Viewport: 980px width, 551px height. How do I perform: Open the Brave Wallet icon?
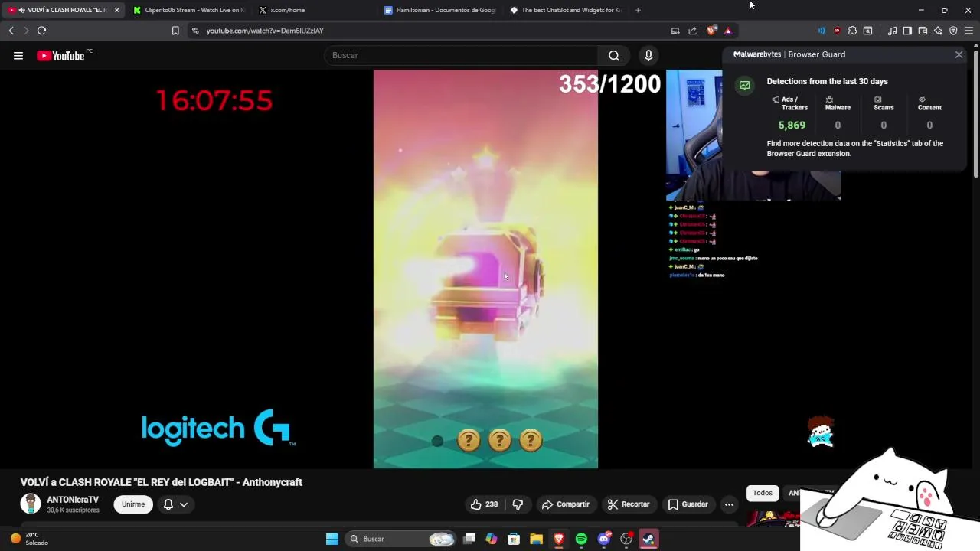point(923,31)
